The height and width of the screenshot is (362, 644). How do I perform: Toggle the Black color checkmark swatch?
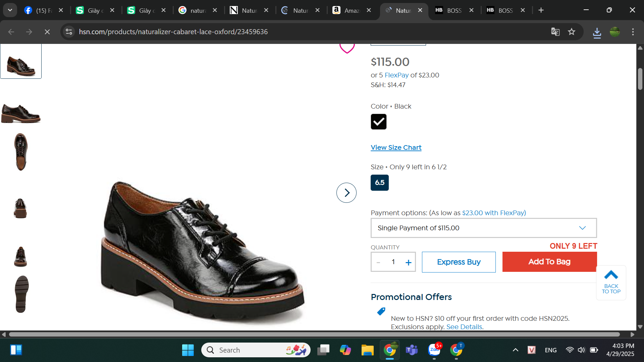pos(378,122)
